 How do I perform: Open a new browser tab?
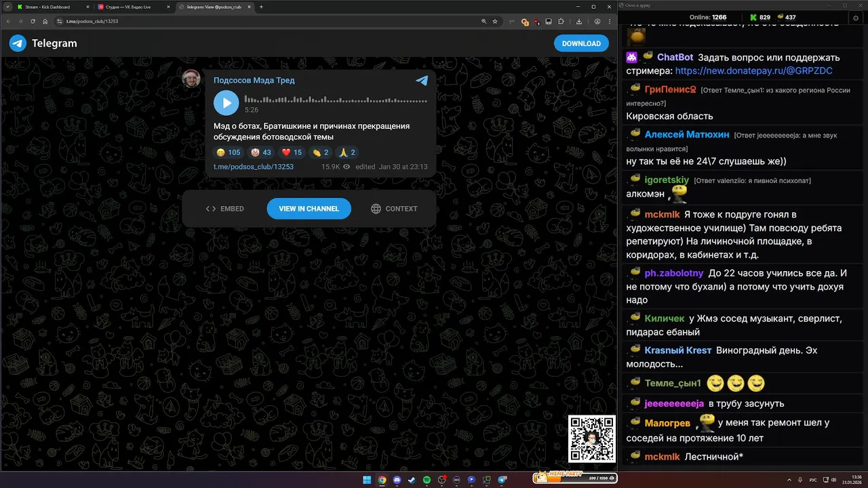click(x=262, y=7)
